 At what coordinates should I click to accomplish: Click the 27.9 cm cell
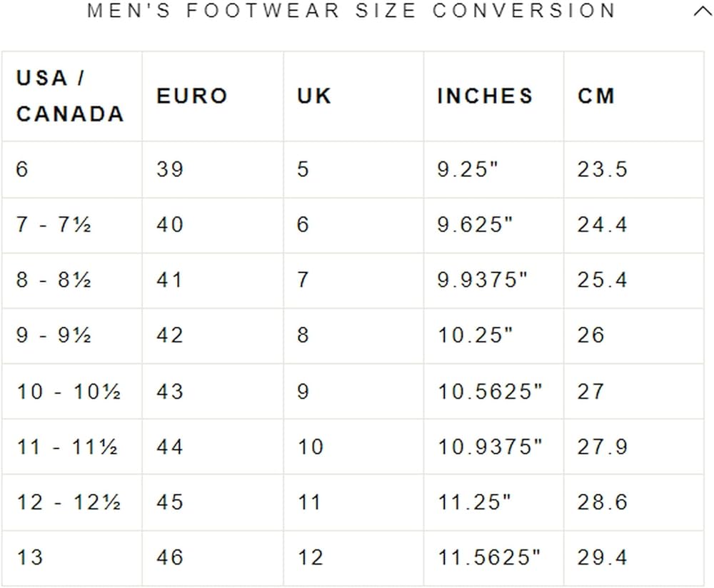(602, 447)
